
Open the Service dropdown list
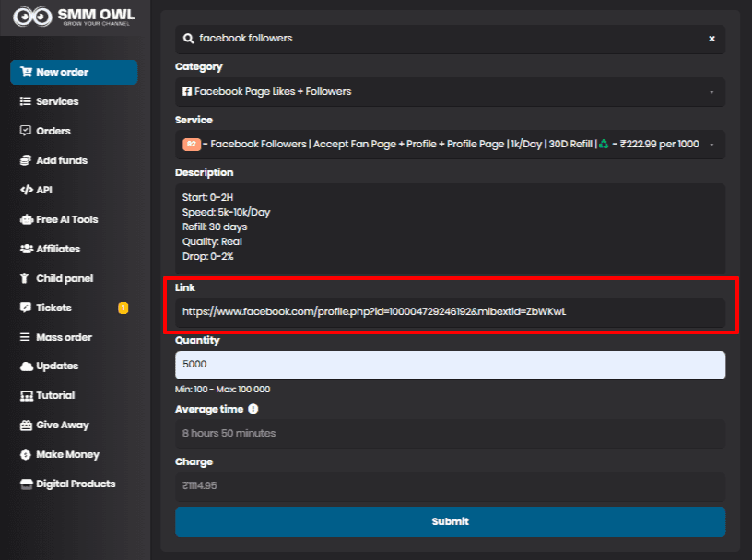450,145
